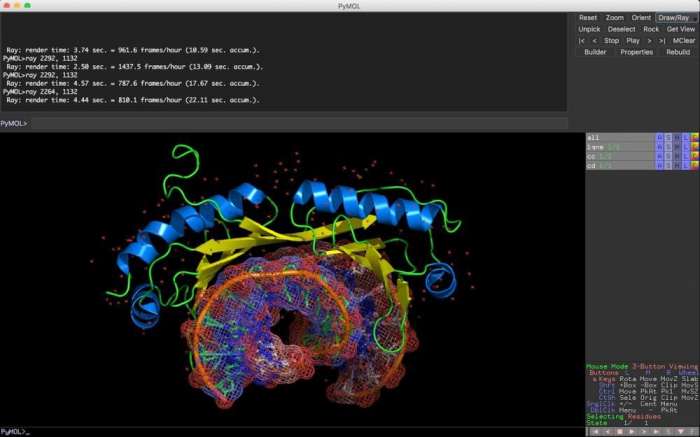The height and width of the screenshot is (437, 700).
Task: Open the Action (A) menu for cd
Action: tap(659, 166)
